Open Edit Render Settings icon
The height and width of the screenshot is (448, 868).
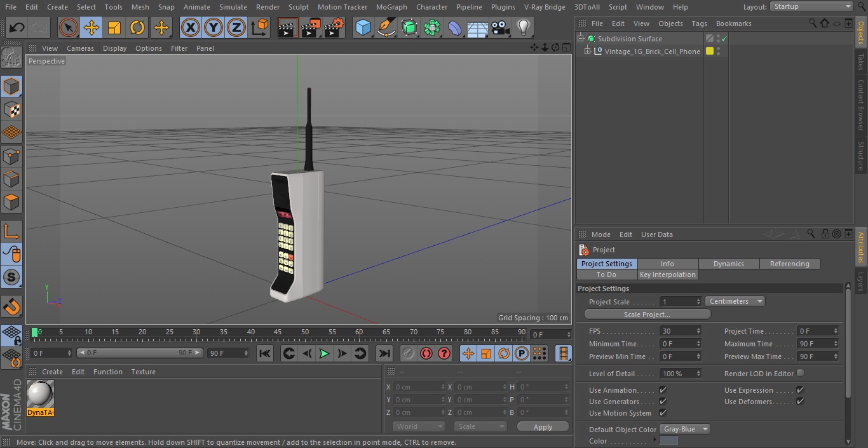pyautogui.click(x=334, y=27)
